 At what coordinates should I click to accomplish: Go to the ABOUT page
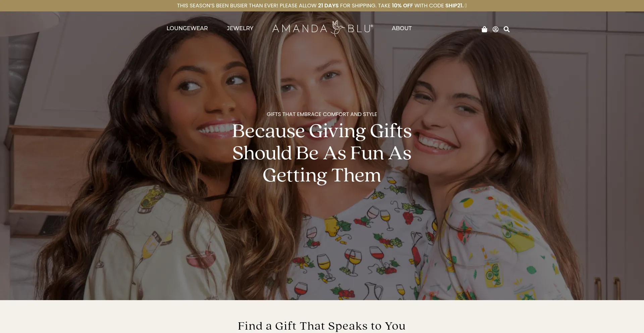tap(401, 28)
